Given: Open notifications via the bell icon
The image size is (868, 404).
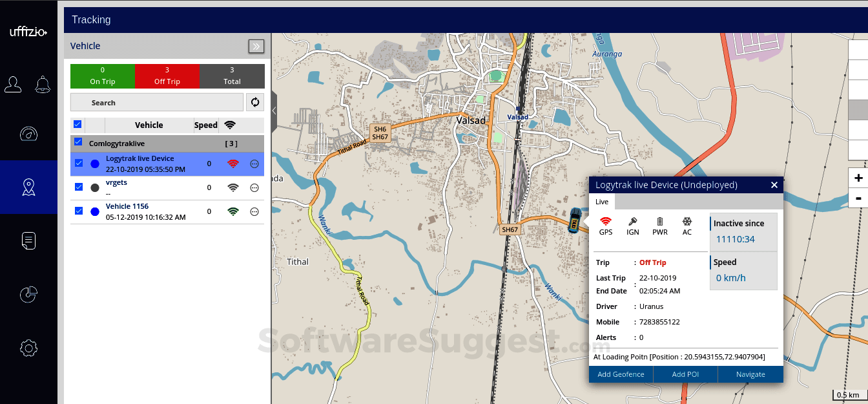Looking at the screenshot, I should [x=42, y=84].
